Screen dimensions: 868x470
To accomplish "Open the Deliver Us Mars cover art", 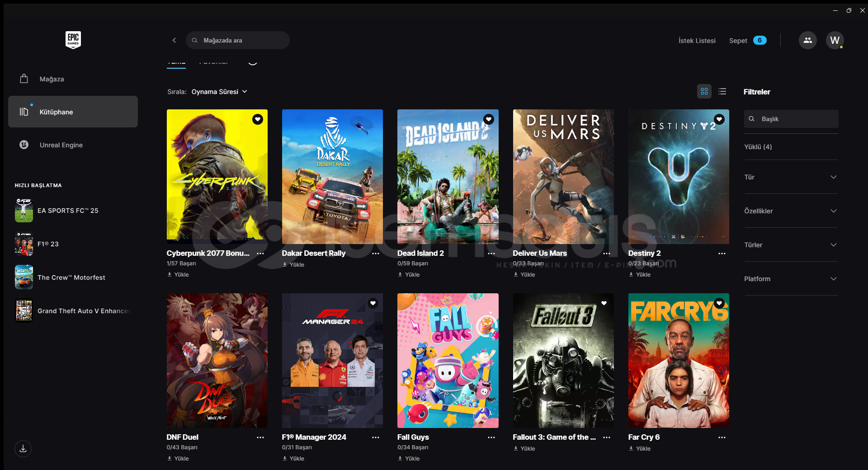I will point(563,177).
